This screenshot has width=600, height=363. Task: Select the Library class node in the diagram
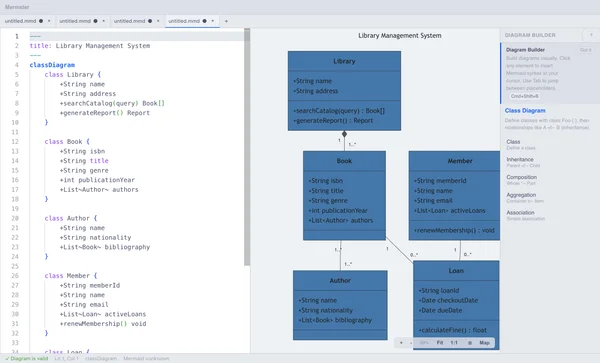[344, 91]
